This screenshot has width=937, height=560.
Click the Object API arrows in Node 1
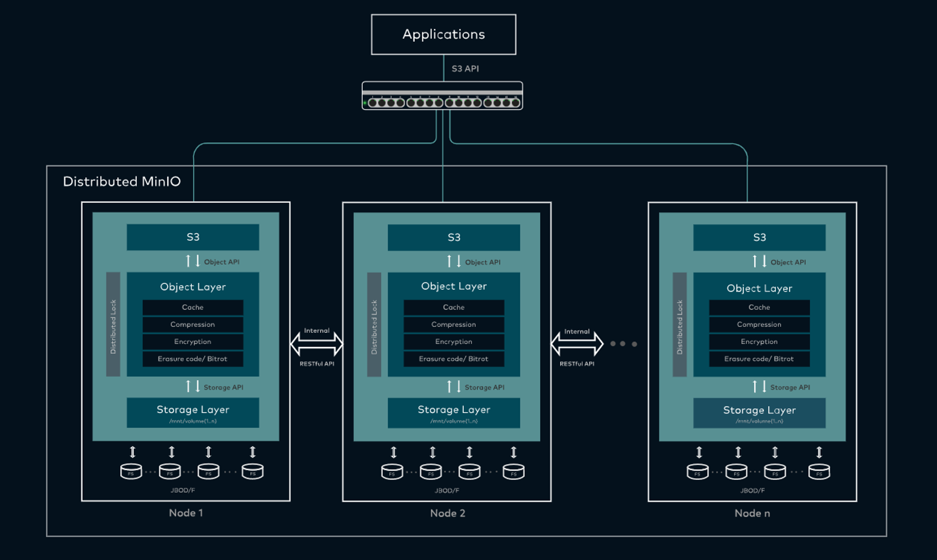coord(193,261)
